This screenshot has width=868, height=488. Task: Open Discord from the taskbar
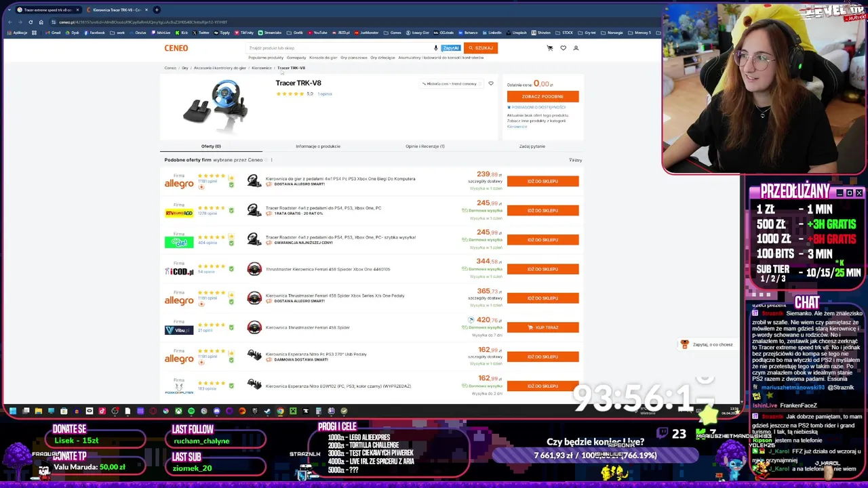tap(216, 411)
